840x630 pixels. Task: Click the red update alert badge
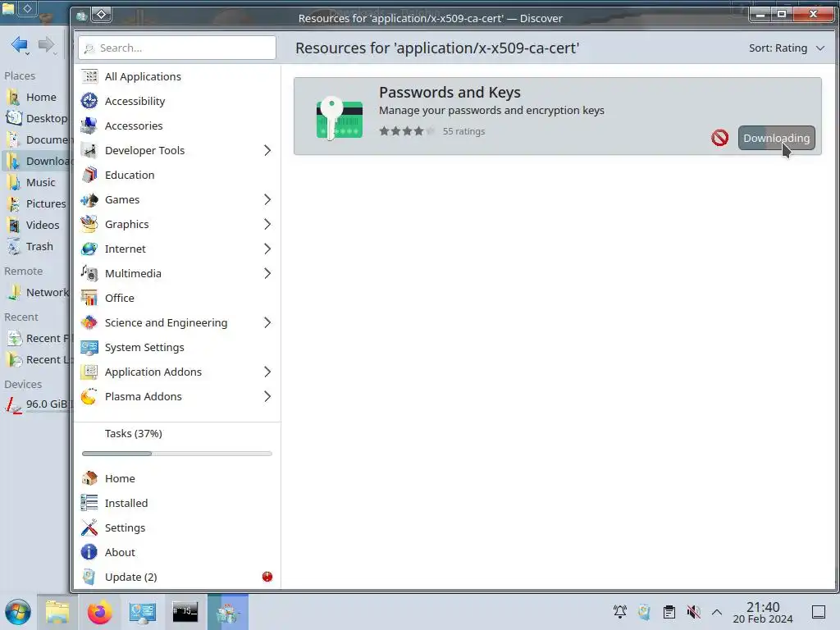[267, 577]
